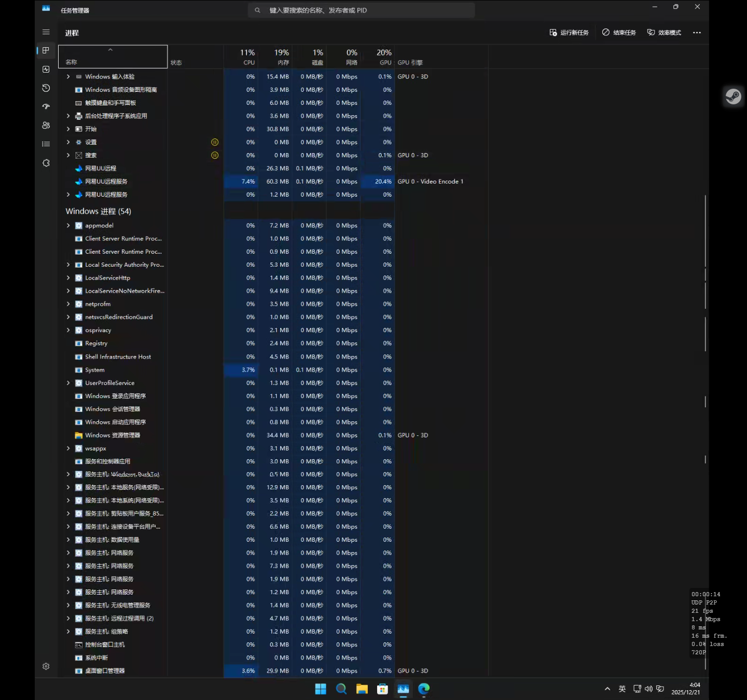Open the App history sidebar icon
This screenshot has height=700, width=747.
(46, 88)
